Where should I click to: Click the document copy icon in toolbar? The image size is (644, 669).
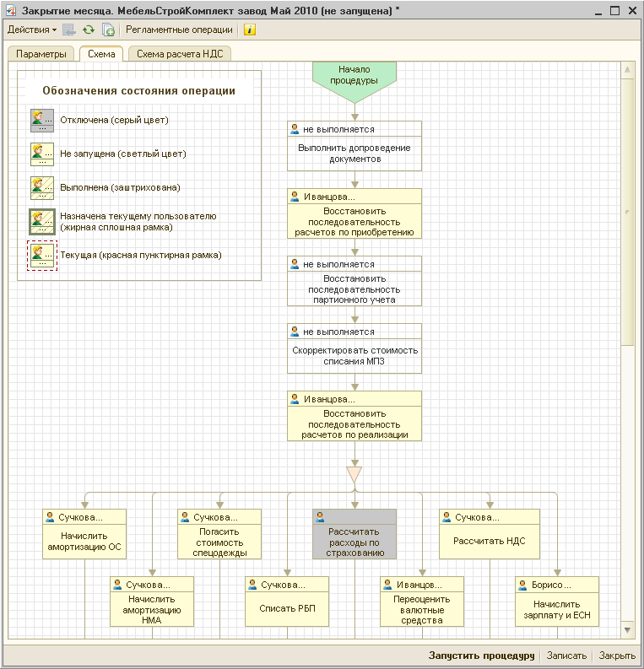[108, 30]
